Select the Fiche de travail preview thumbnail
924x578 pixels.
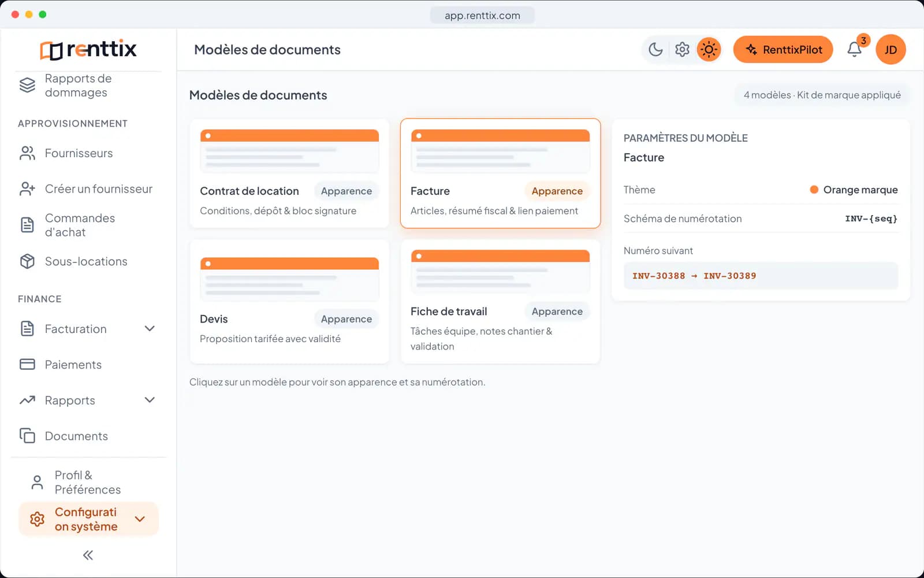tap(500, 272)
